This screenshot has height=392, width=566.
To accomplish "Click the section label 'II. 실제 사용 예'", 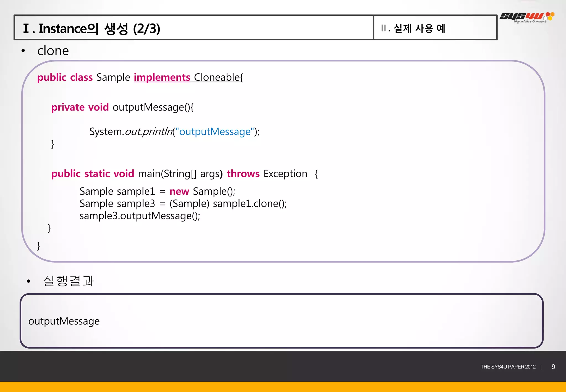I will [413, 28].
